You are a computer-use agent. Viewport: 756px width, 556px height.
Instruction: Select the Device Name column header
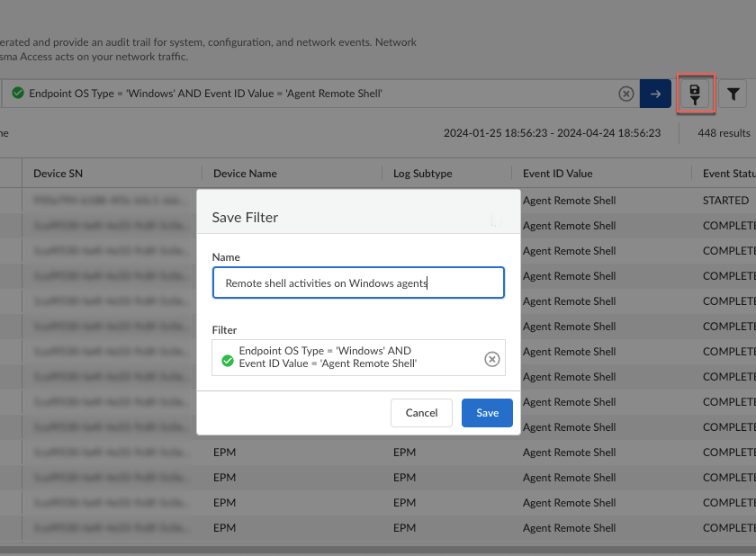coord(245,174)
